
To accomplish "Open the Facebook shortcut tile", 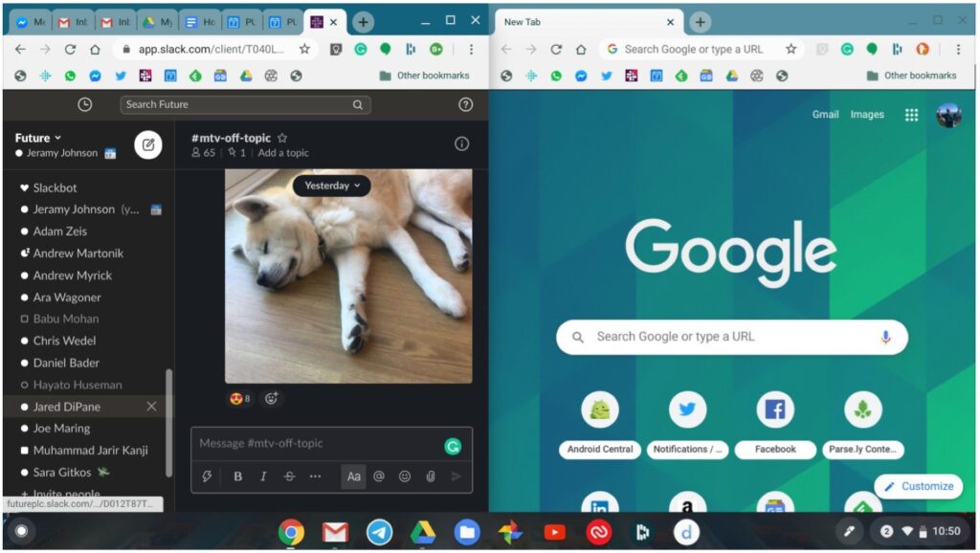I will [775, 424].
